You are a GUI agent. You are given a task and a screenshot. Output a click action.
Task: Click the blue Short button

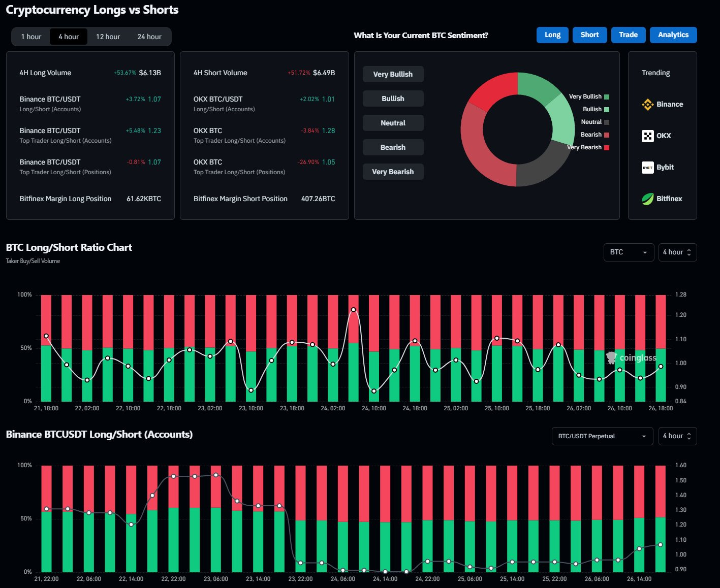coord(589,35)
